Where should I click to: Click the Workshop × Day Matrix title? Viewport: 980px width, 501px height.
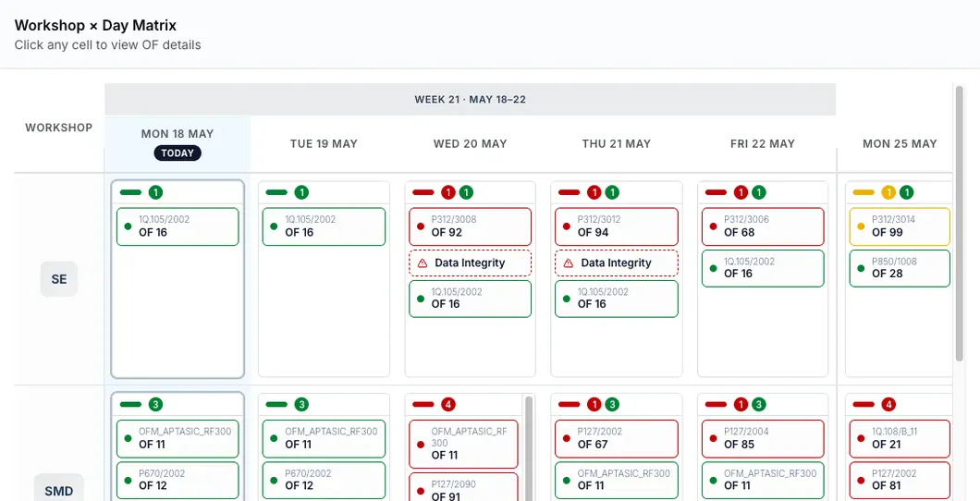coord(95,26)
